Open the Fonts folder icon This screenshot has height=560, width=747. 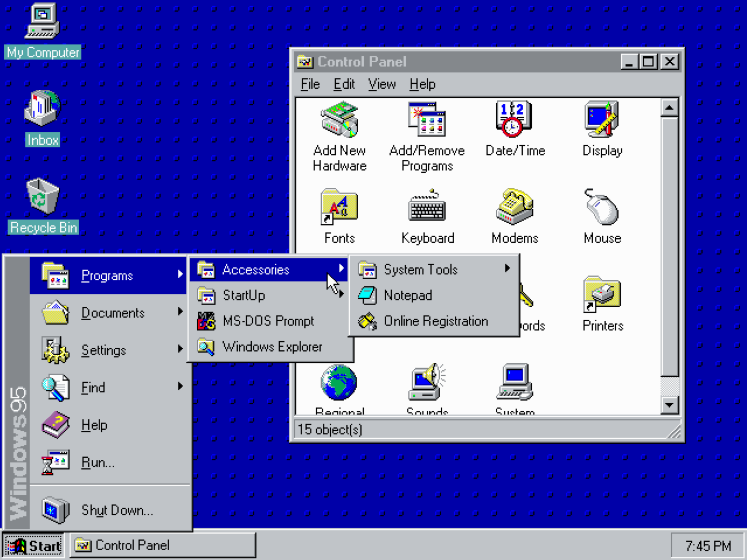coord(339,208)
